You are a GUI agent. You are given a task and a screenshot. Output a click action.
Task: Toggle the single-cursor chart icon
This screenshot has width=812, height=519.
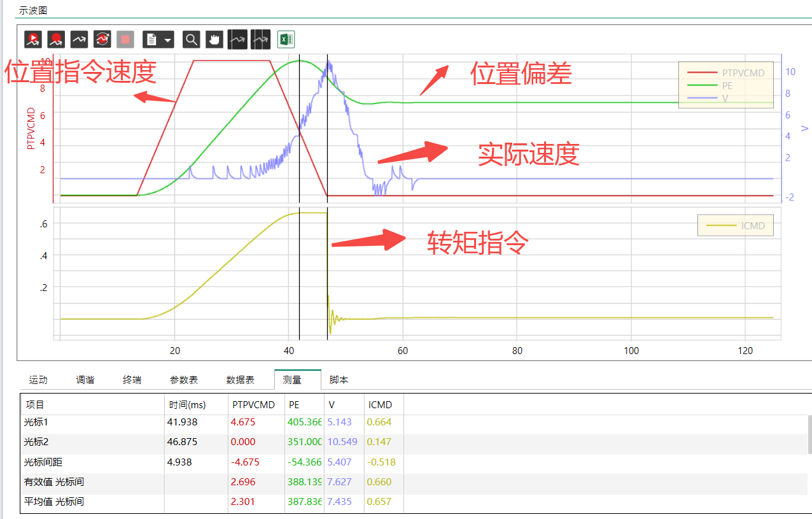coord(237,39)
